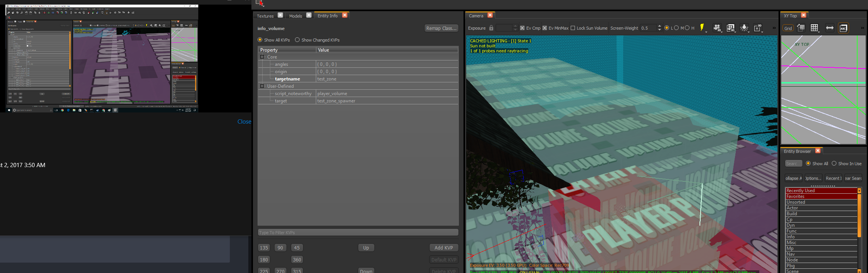Image resolution: width=868 pixels, height=273 pixels.
Task: Toggle the Ev Cmp checkbox
Action: (x=522, y=28)
